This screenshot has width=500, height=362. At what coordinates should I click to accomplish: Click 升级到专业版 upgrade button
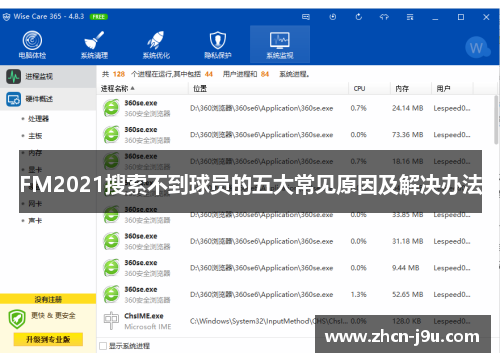48,339
